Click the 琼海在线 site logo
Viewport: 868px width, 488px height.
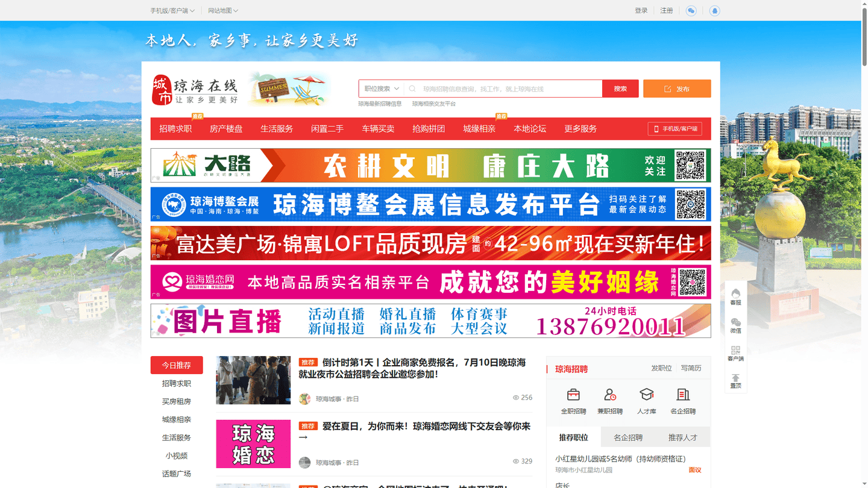click(x=195, y=90)
